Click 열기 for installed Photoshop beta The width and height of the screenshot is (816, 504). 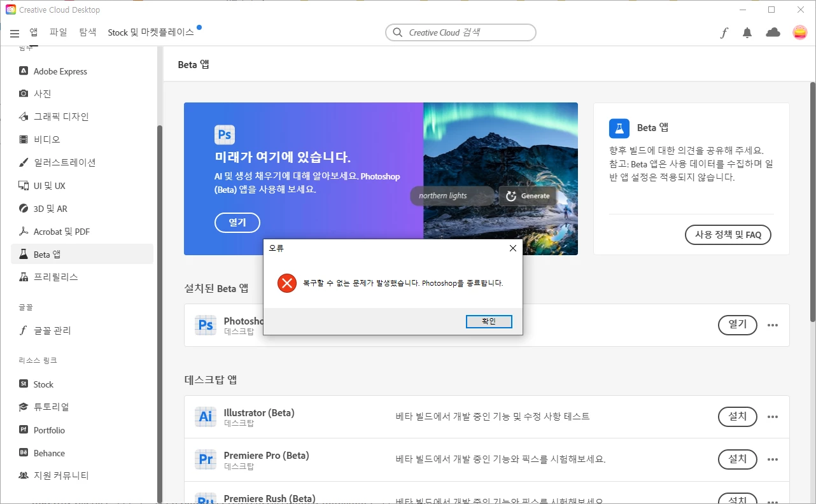tap(738, 325)
